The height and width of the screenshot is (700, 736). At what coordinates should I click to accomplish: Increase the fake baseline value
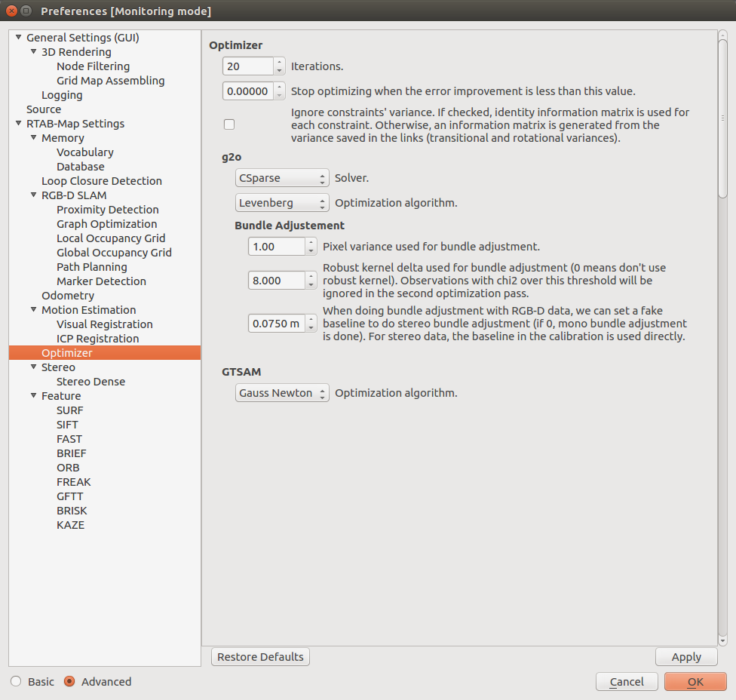tap(311, 319)
